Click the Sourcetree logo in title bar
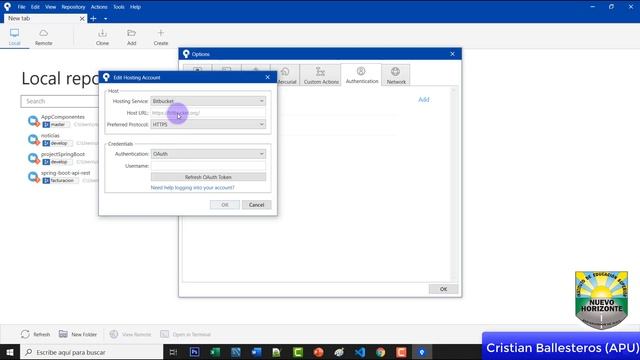640x360 pixels. point(7,7)
